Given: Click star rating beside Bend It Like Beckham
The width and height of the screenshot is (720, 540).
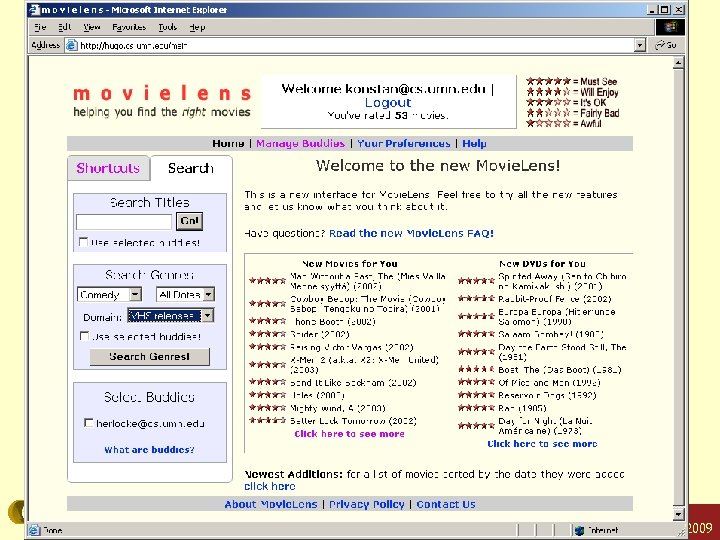Looking at the screenshot, I should (x=267, y=382).
